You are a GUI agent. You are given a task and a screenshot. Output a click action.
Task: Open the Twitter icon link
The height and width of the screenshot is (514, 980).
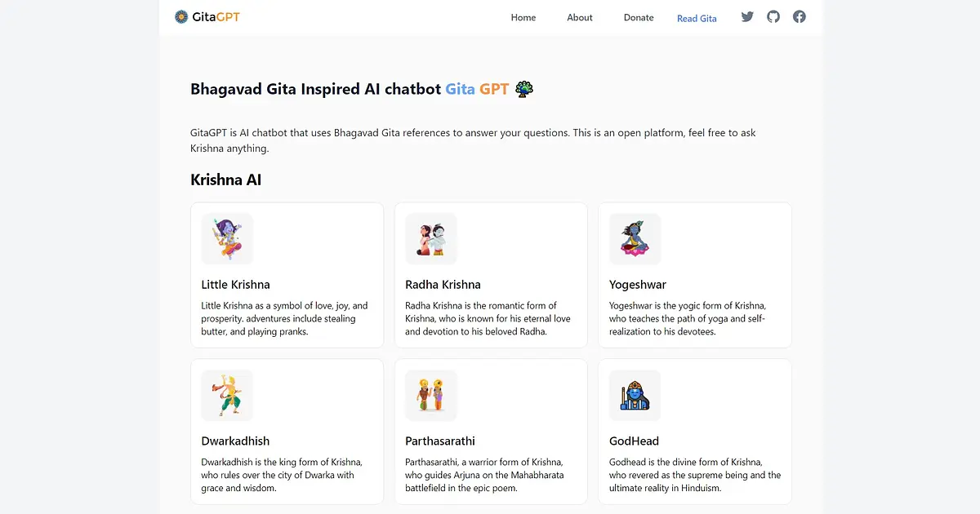click(x=747, y=16)
